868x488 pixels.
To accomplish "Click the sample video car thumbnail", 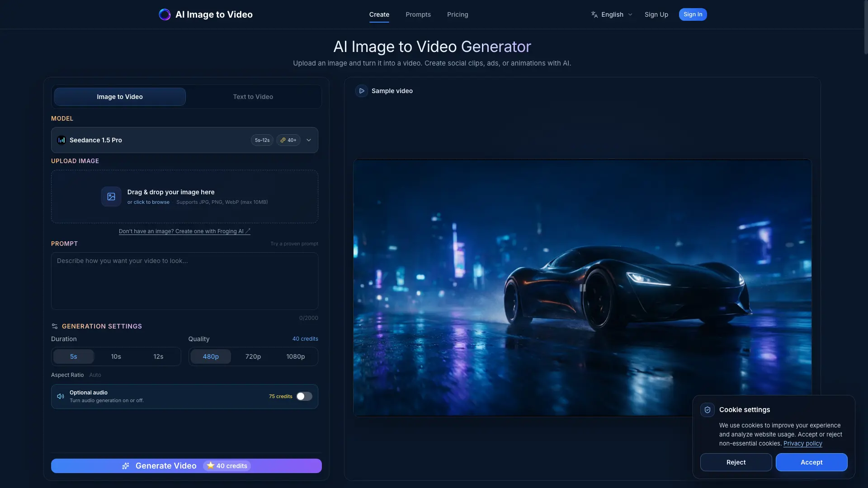I will click(582, 288).
